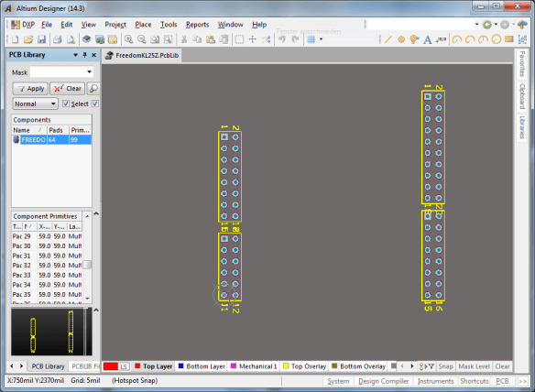Open the Design Compiler panel button
This screenshot has width=535, height=392.
(383, 381)
